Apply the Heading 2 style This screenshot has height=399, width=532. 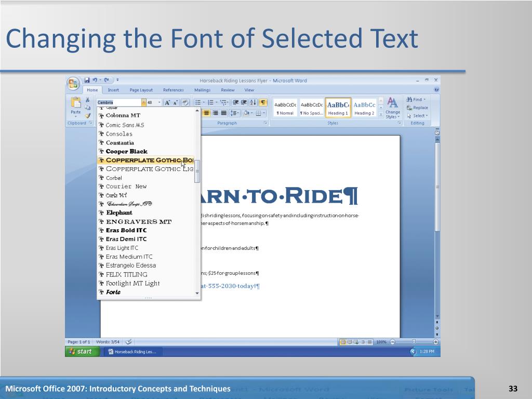364,108
